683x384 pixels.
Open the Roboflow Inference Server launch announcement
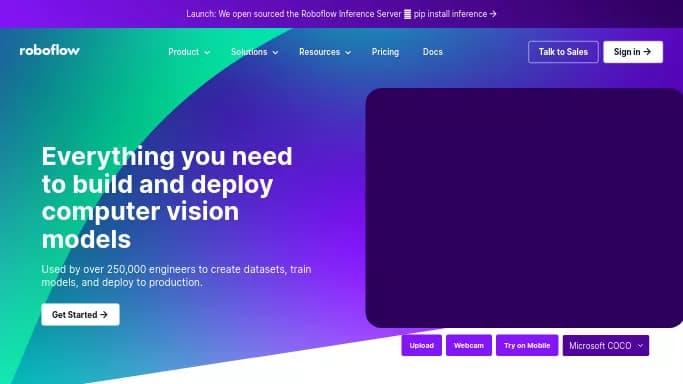point(341,14)
